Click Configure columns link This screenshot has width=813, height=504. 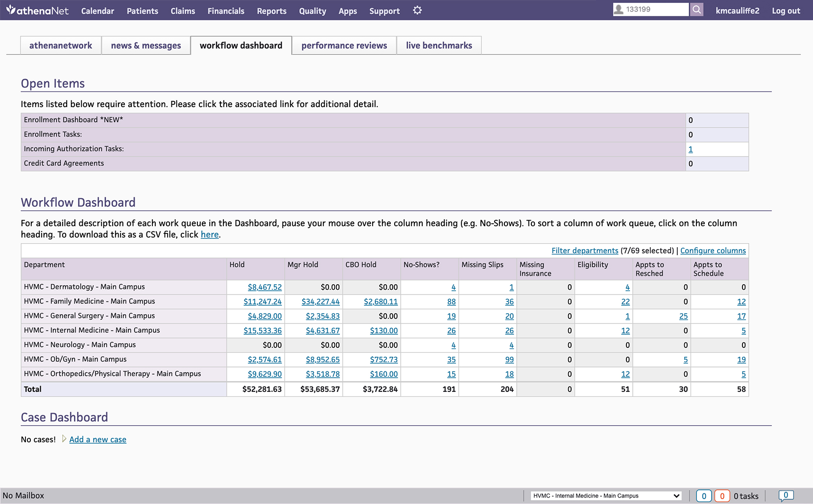pos(713,251)
